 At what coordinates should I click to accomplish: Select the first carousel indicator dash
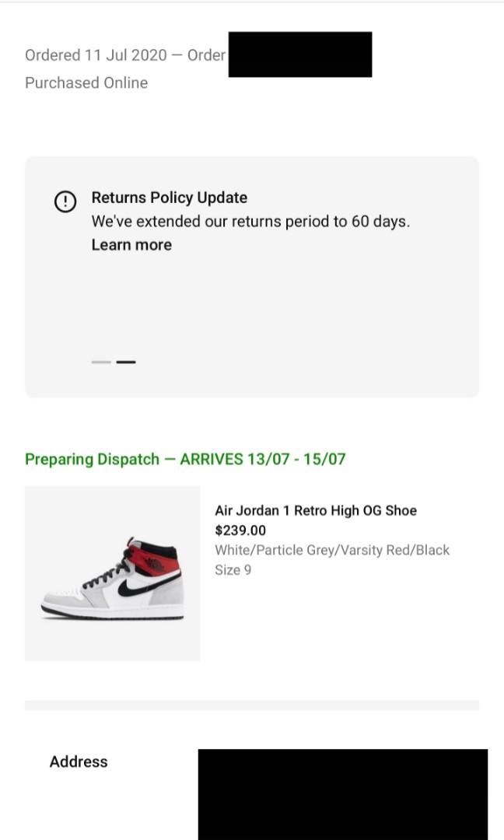click(101, 362)
